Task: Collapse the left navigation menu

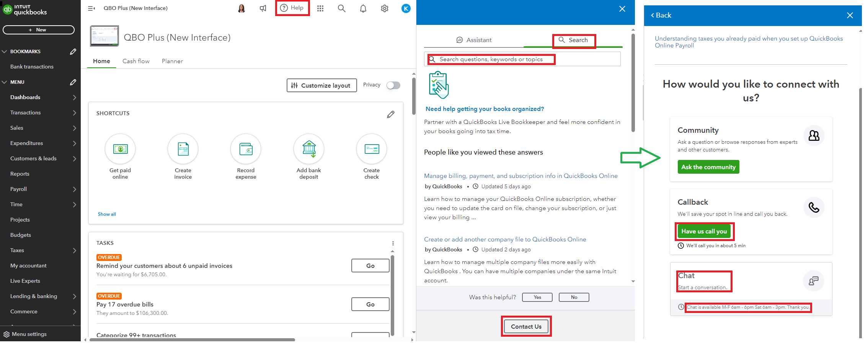Action: click(91, 8)
